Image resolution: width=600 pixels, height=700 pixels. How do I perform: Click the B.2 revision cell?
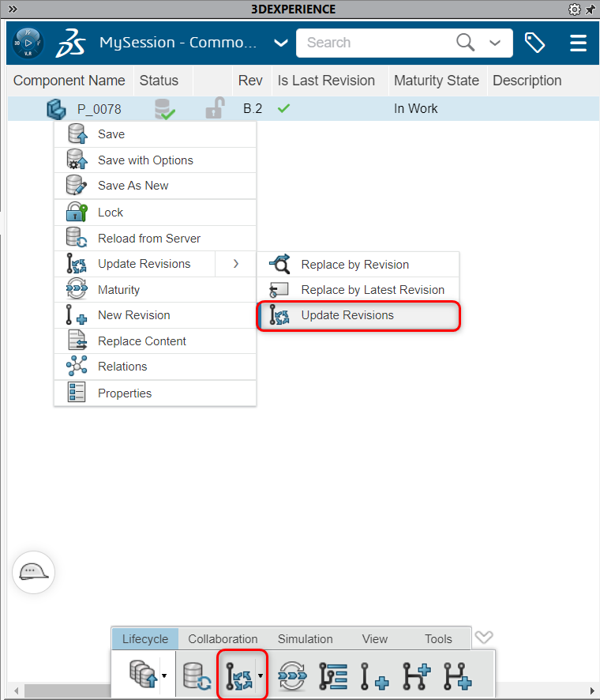(253, 108)
